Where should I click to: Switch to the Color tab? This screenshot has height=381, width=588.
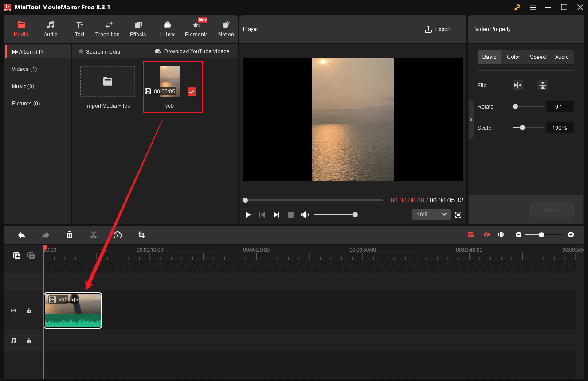513,57
